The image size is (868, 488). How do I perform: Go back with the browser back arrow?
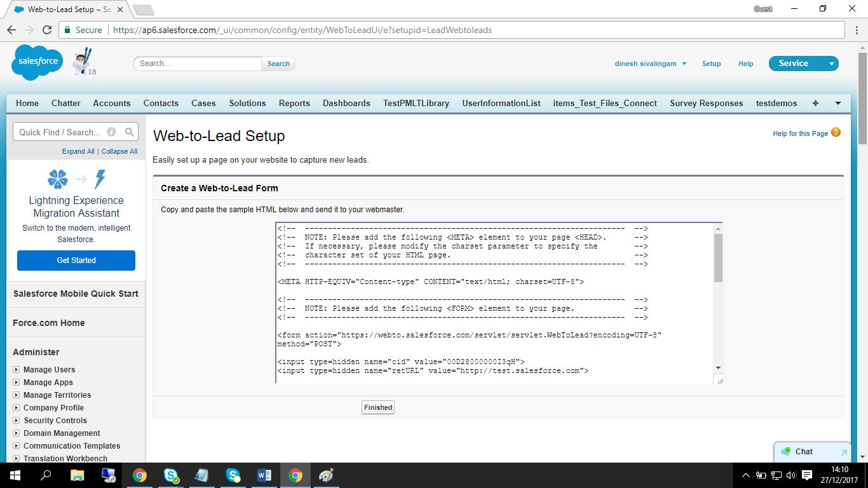click(x=11, y=30)
